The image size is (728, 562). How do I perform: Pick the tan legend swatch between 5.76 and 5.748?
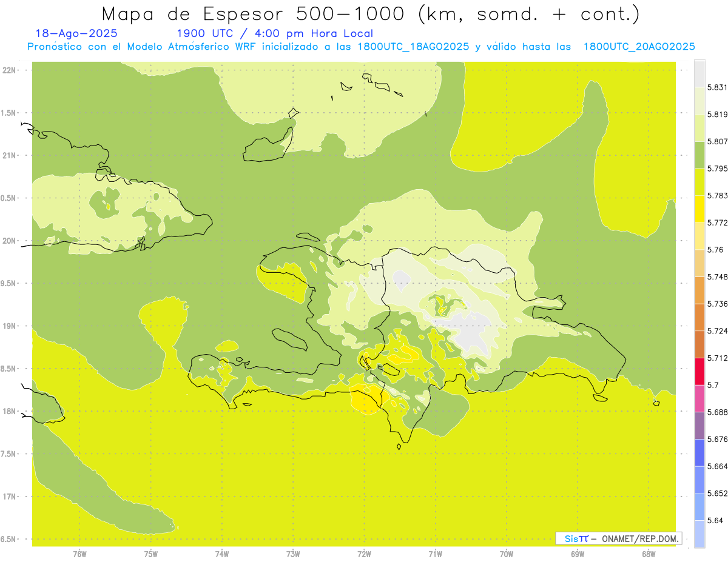[699, 263]
